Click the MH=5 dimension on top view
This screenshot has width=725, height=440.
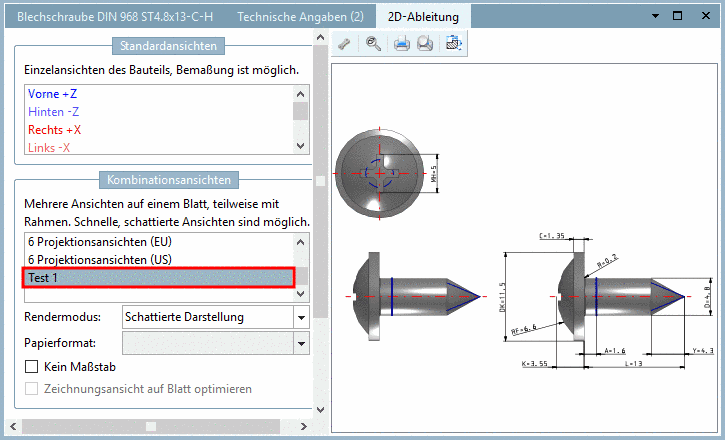(434, 174)
